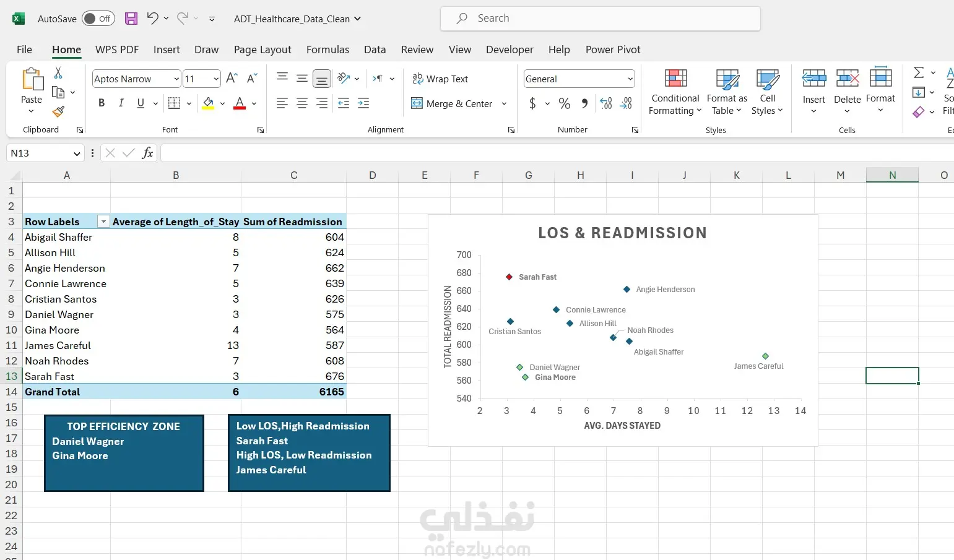Click the Paste clipboard icon
The image size is (954, 560).
[x=32, y=79]
